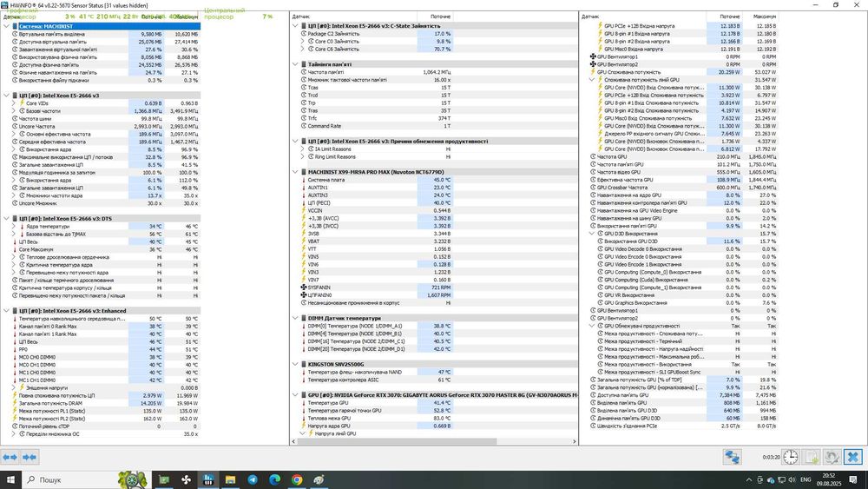Screen dimensions: 868x489
Task: Click the ЦПFANIN0 fan icon row
Action: [303, 295]
